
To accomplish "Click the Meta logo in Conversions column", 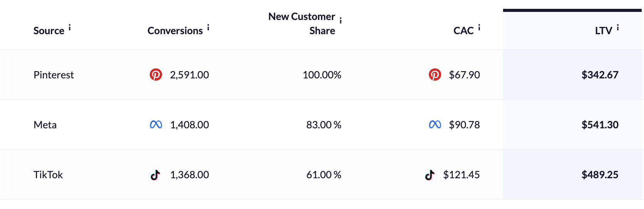I will (156, 124).
